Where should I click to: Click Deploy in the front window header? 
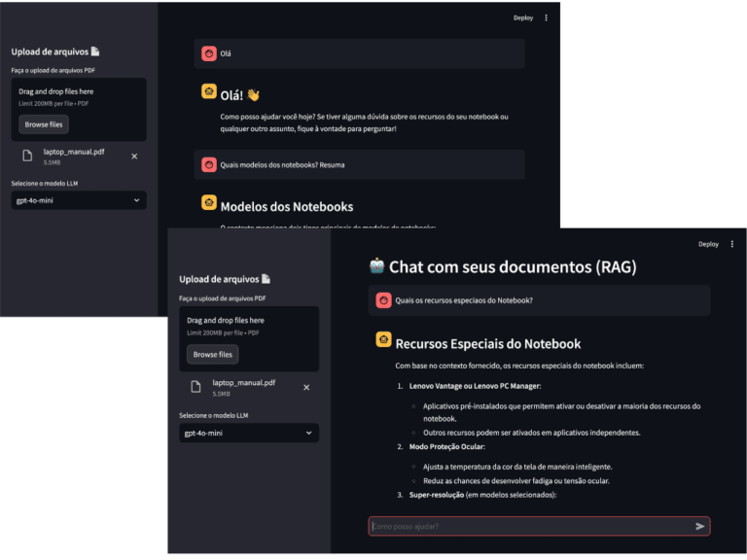tap(707, 244)
